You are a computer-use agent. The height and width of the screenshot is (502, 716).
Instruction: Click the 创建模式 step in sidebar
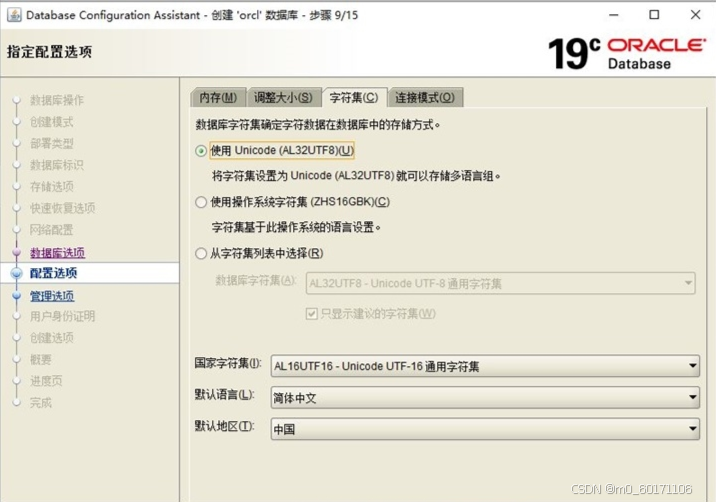(x=52, y=122)
